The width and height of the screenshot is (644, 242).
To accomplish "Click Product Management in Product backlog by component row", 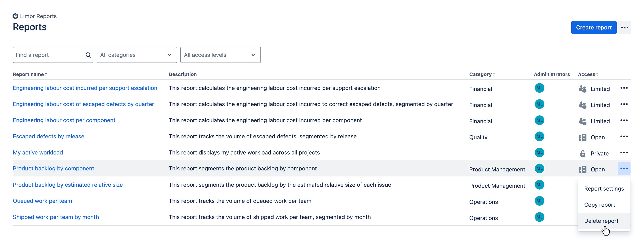I will (497, 170).
